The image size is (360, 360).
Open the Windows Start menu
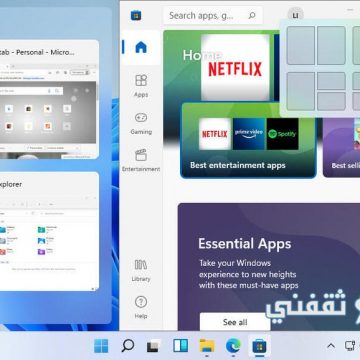(x=101, y=346)
